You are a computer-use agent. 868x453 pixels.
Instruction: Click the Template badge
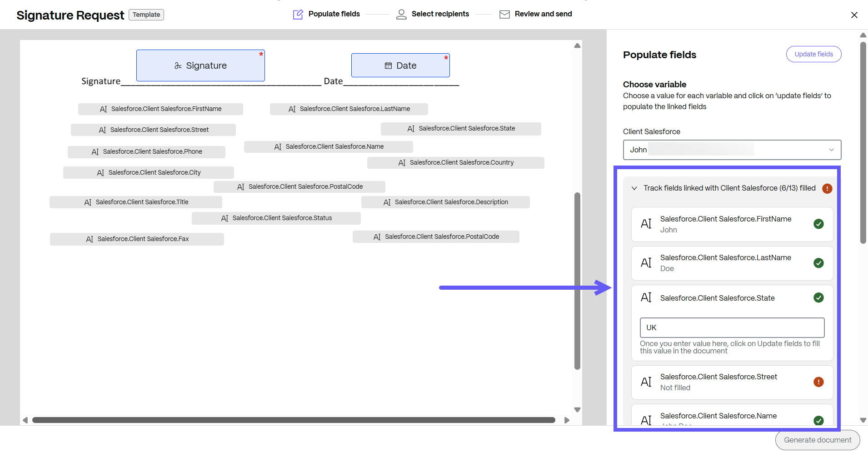[146, 15]
